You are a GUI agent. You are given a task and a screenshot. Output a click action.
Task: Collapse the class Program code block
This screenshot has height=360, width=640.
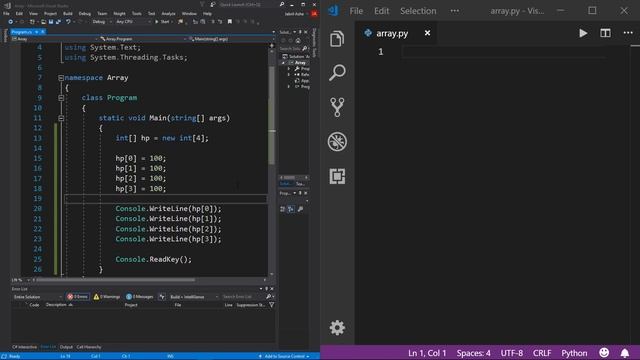[61, 98]
